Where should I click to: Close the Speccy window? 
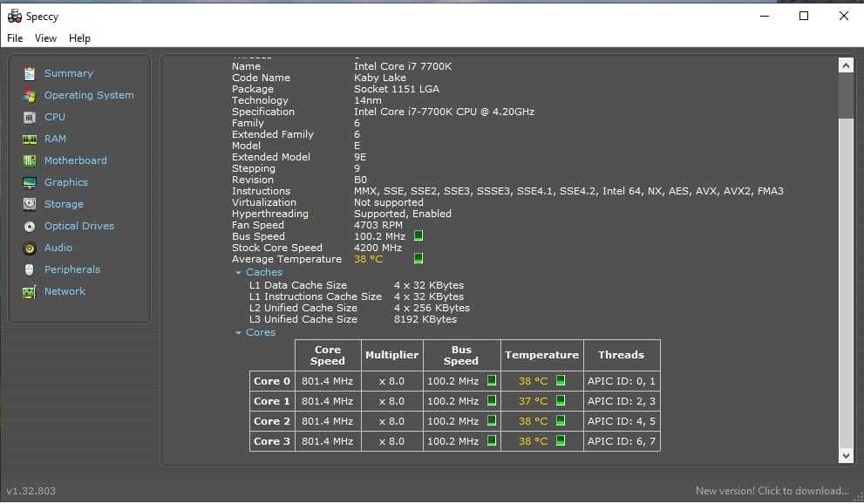tap(844, 16)
